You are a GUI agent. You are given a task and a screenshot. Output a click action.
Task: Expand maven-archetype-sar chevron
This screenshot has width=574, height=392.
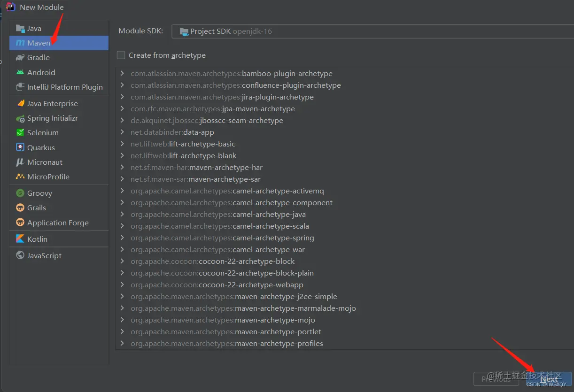click(122, 179)
